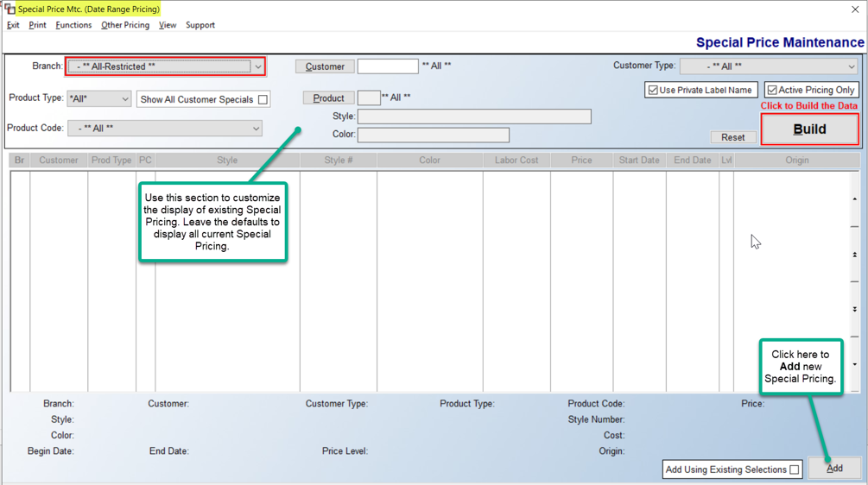Click the Color filter input field
Screen dimensions: 868x485
point(434,135)
